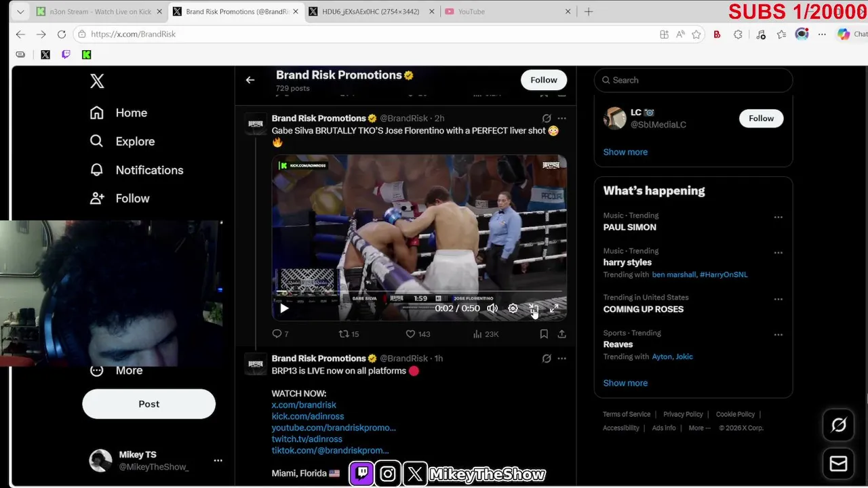Switch to HDU6_jEXsAEx0HC image tab
868x488 pixels.
click(x=370, y=12)
